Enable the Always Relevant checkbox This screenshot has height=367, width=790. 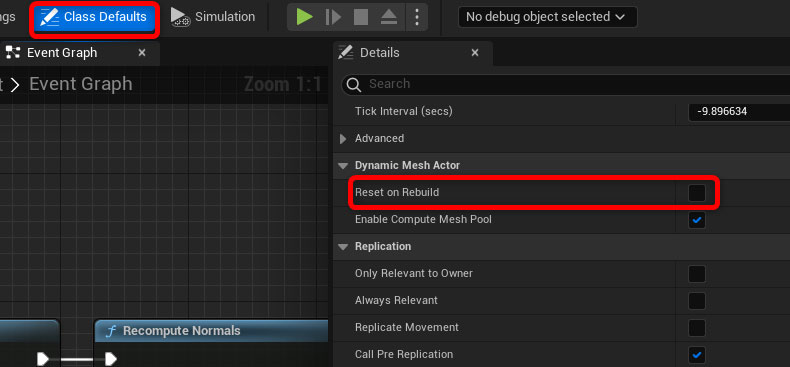697,301
